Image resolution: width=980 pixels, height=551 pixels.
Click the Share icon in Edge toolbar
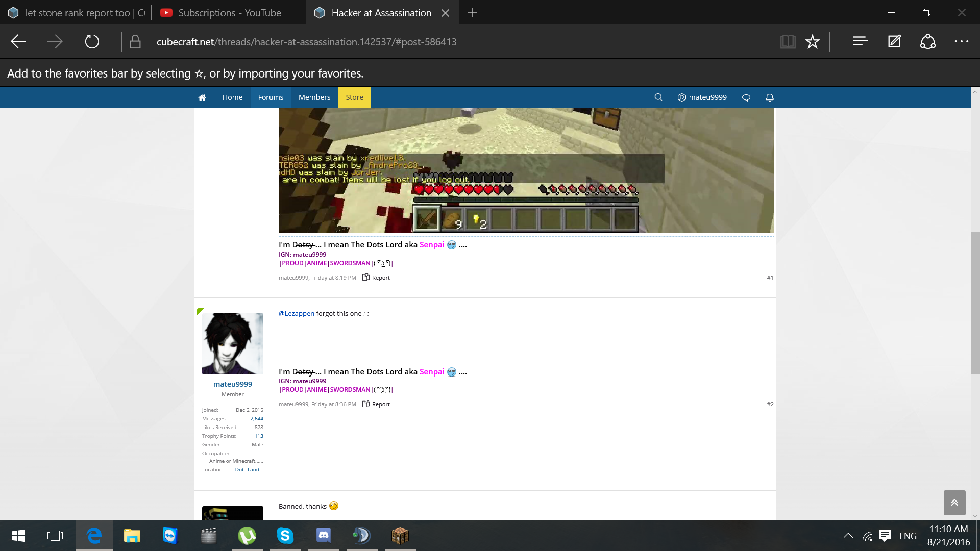tap(928, 41)
